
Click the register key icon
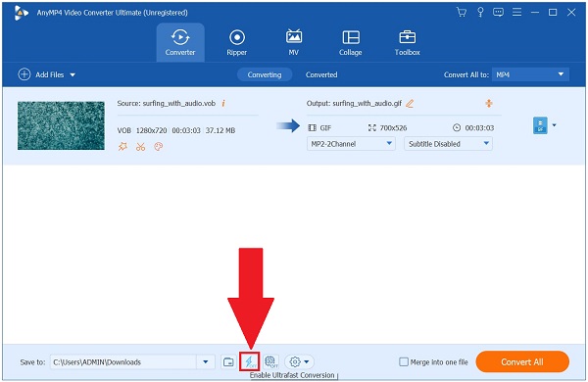(x=480, y=13)
